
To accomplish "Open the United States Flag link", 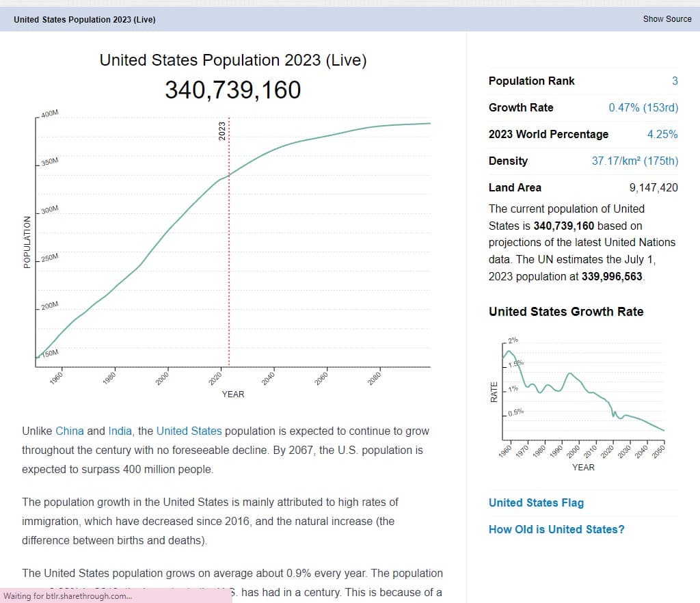I will click(x=536, y=503).
